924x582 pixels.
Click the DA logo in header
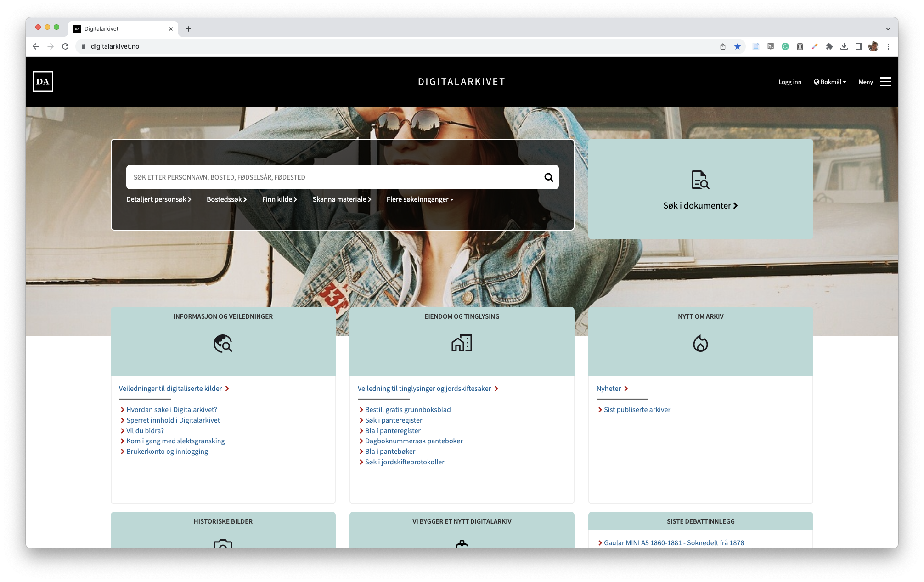pos(43,82)
